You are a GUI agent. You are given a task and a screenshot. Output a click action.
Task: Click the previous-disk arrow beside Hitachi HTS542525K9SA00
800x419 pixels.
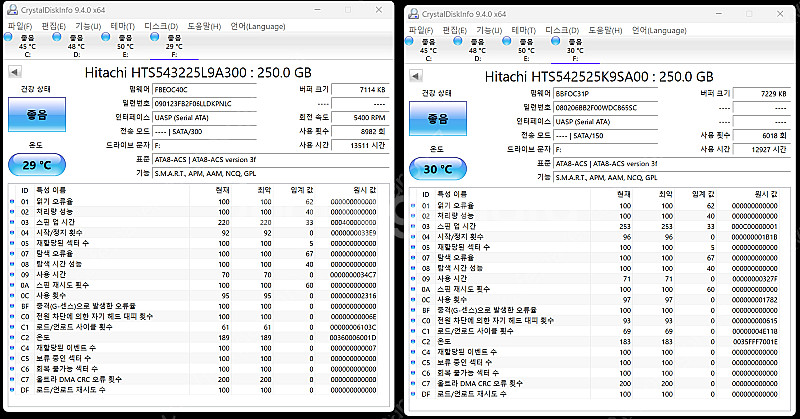click(x=416, y=76)
